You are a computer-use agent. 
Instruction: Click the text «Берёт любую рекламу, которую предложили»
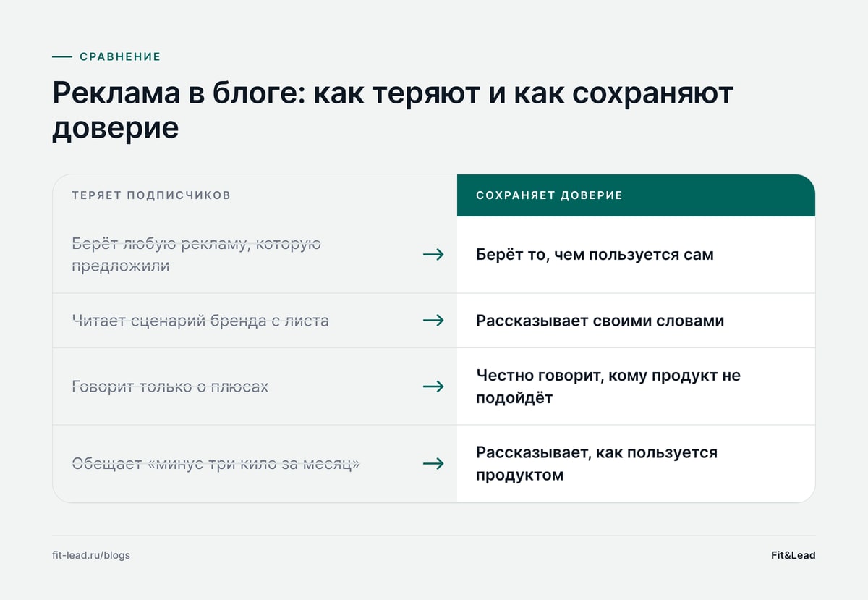click(x=197, y=255)
